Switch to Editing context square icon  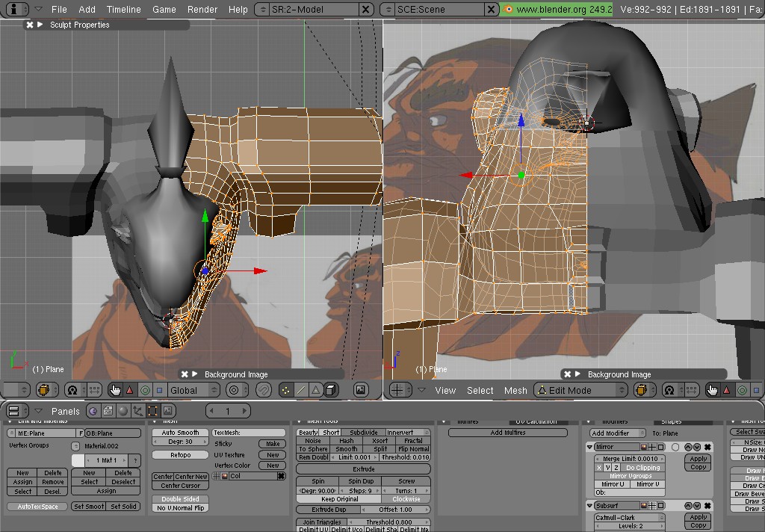[152, 411]
